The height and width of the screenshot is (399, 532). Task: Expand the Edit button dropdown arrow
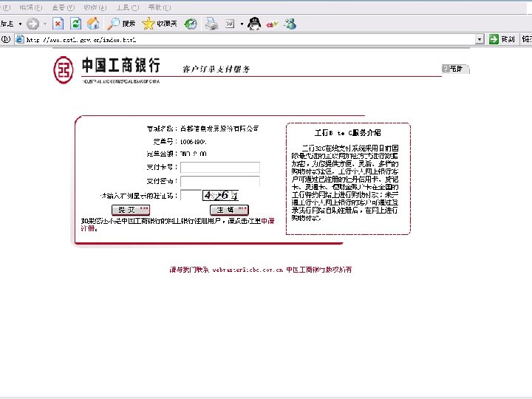click(x=242, y=24)
